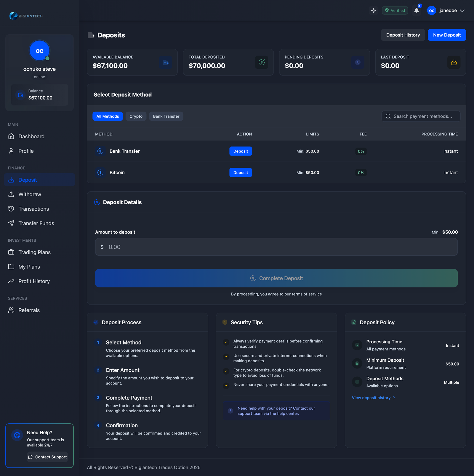Image resolution: width=474 pixels, height=476 pixels.
Task: Click Deposit button for Bank Transfer
Action: [240, 151]
